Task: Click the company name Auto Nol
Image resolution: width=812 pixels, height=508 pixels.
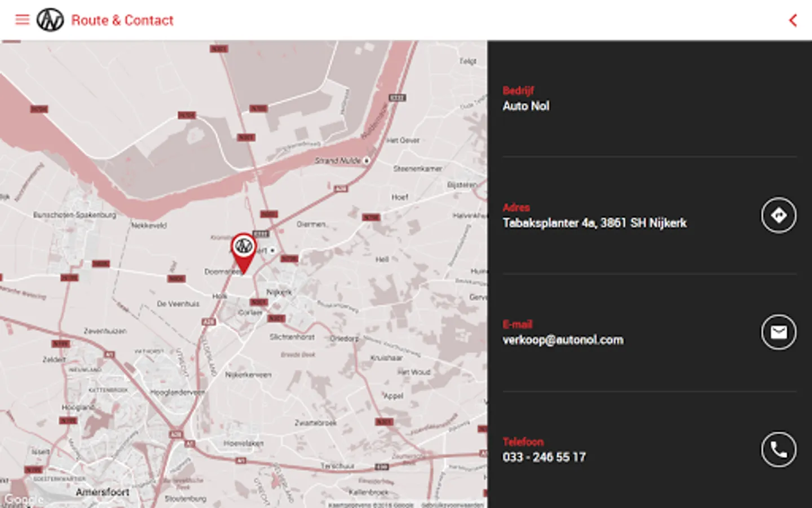Action: tap(526, 106)
